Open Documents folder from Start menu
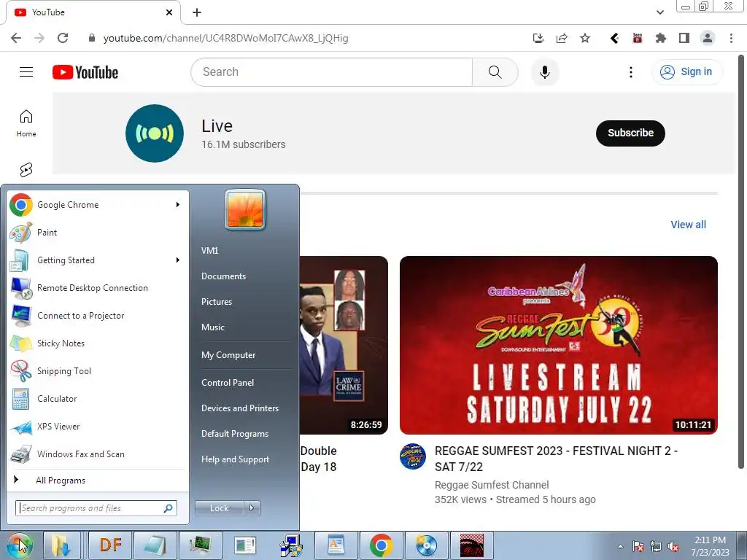Screen dimensions: 747x560 point(223,276)
